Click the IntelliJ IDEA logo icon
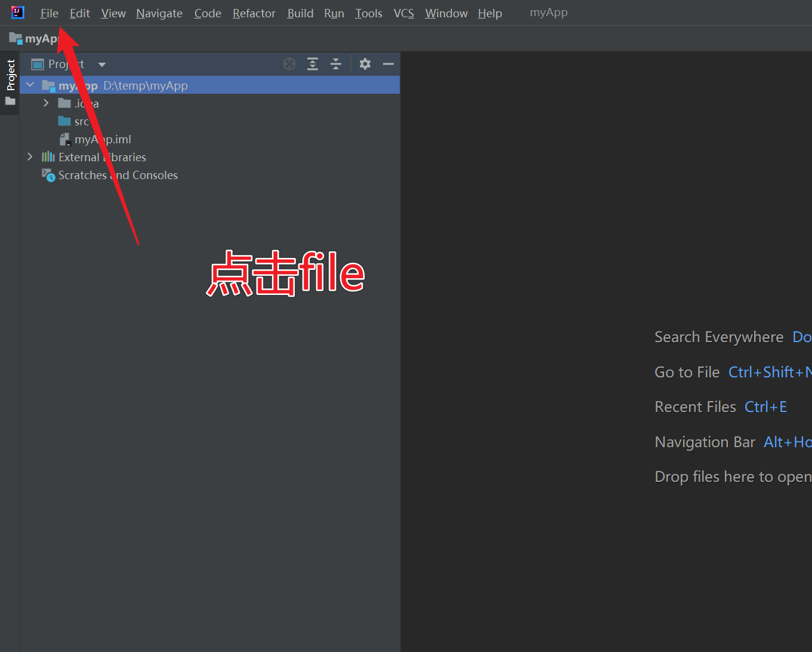812x652 pixels. tap(18, 12)
